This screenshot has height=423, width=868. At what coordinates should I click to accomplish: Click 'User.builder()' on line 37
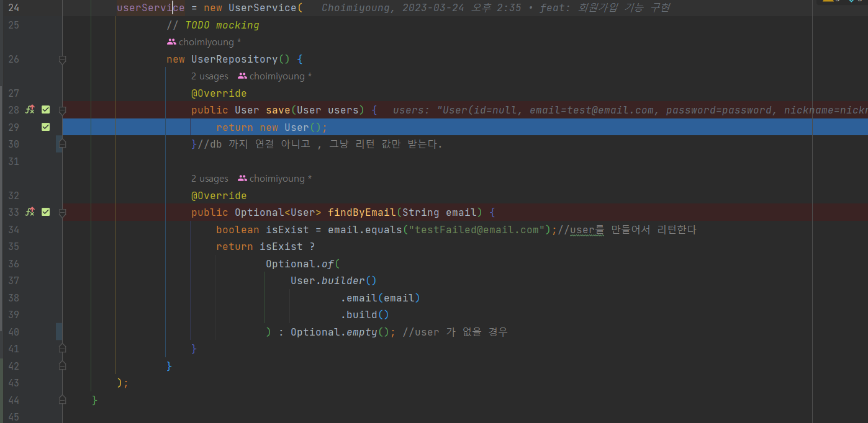(334, 281)
